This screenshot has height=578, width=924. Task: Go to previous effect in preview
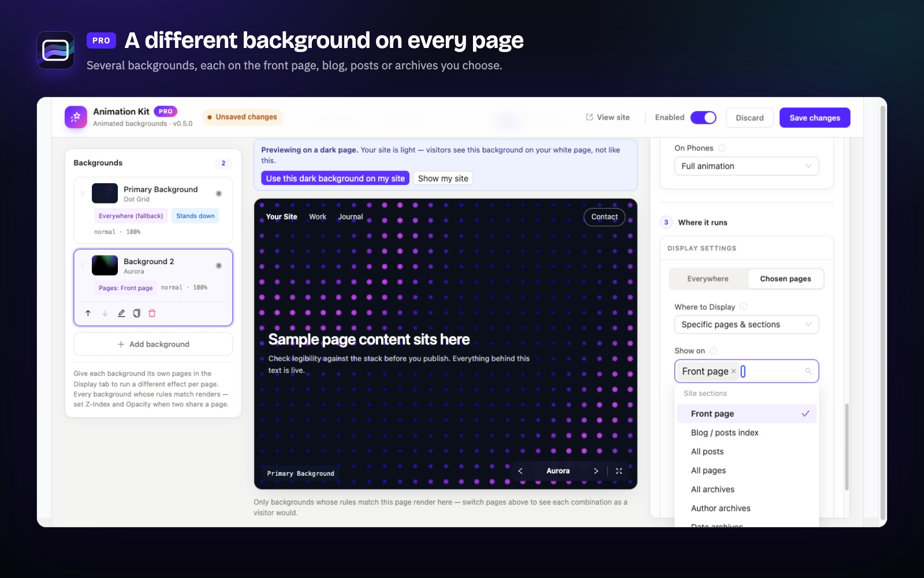pyautogui.click(x=520, y=471)
